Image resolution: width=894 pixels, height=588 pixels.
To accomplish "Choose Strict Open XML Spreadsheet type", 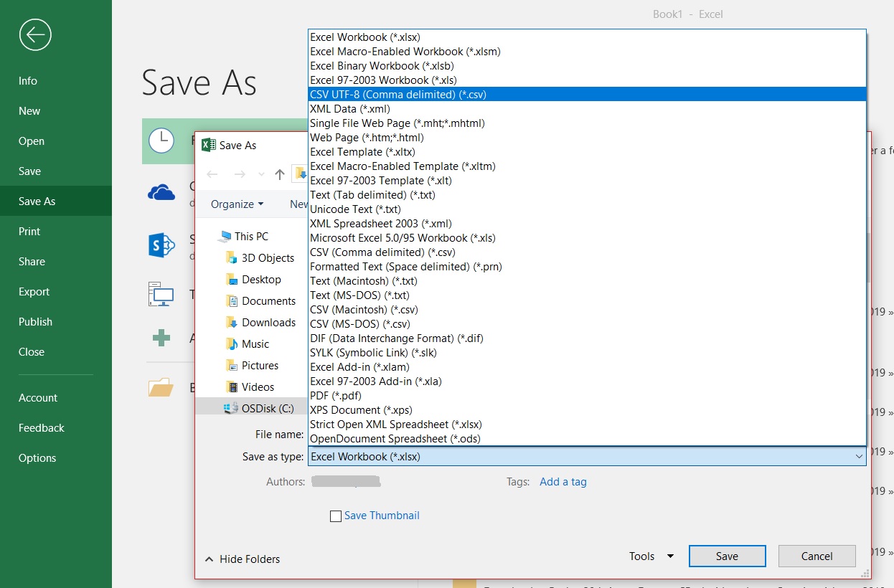I will [587, 424].
